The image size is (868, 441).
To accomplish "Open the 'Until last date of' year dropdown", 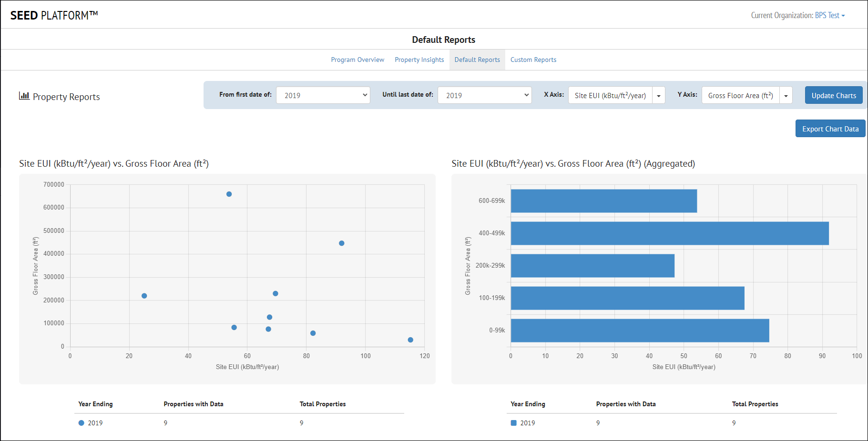I will click(484, 95).
